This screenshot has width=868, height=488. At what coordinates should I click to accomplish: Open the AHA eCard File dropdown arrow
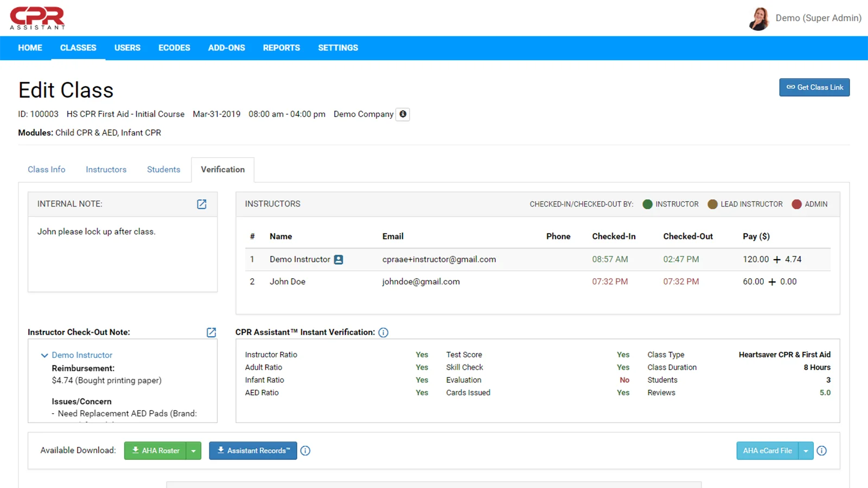tap(806, 451)
